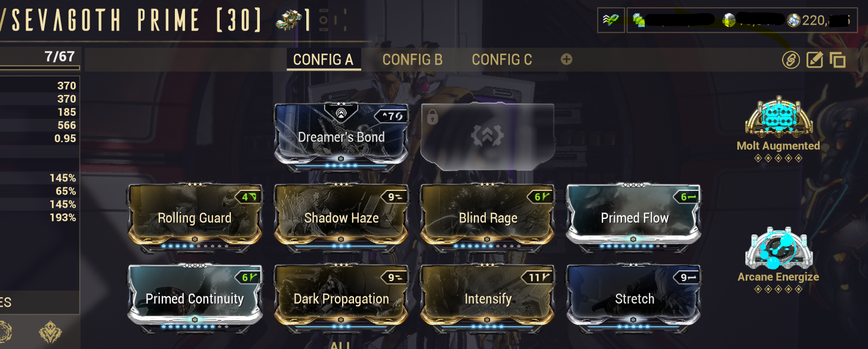The image size is (868, 349).
Task: Select the Stretch mod card
Action: click(634, 298)
